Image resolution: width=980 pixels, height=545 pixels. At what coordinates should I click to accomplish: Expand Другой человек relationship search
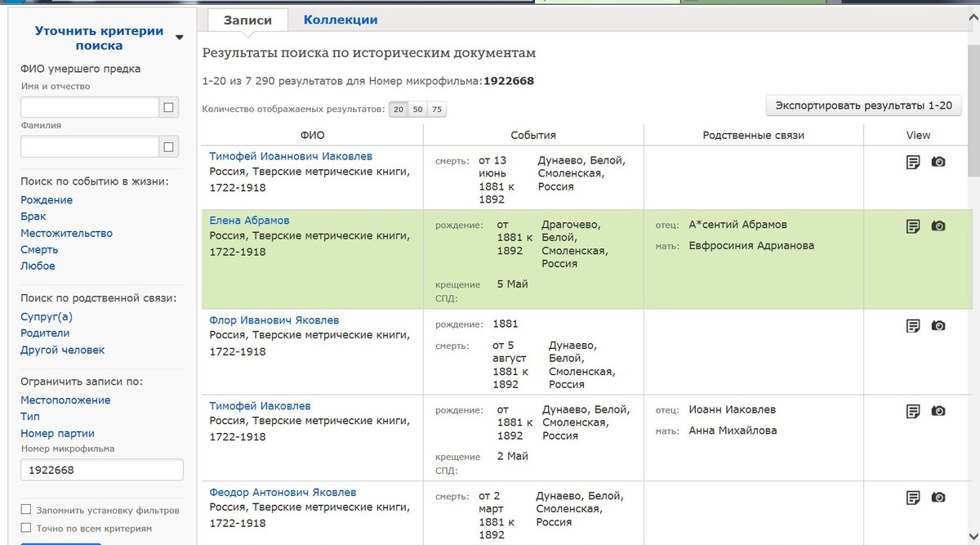click(x=63, y=350)
